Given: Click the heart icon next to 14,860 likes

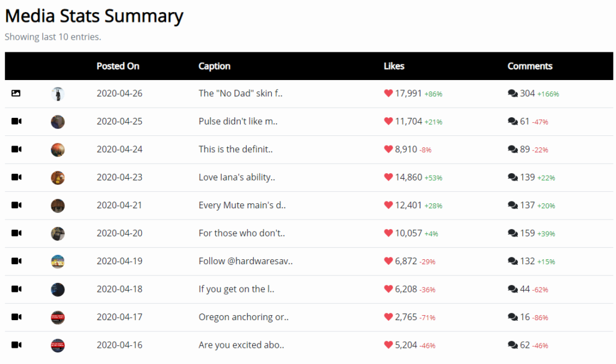Looking at the screenshot, I should point(388,177).
